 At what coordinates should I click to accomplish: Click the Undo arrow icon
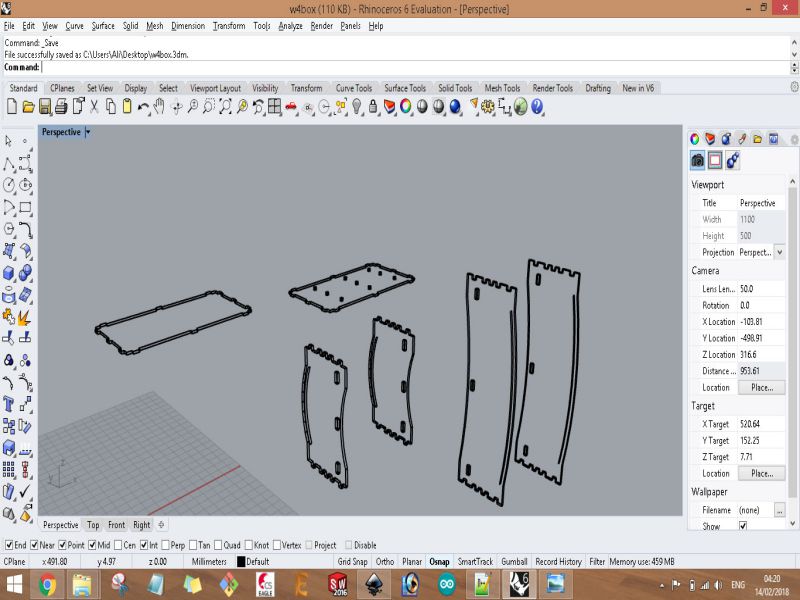coord(143,106)
